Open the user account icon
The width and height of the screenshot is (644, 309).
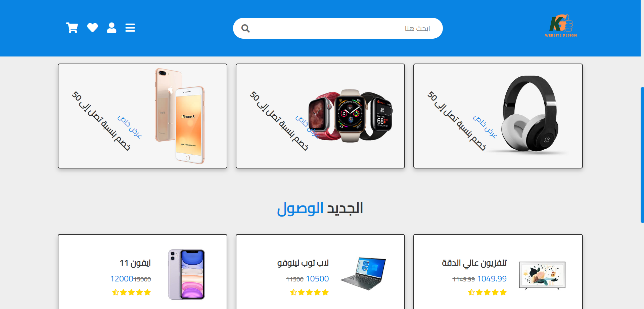[x=111, y=28]
